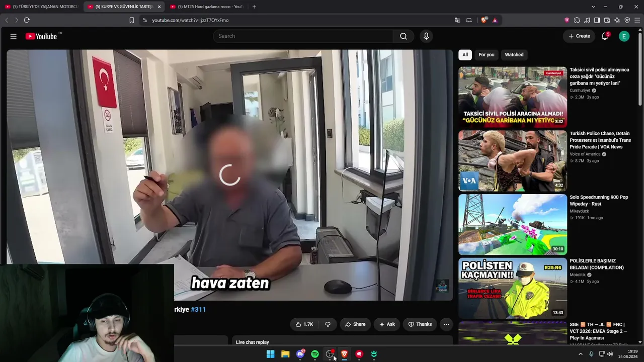
Task: Bookmark this page
Action: 132,20
